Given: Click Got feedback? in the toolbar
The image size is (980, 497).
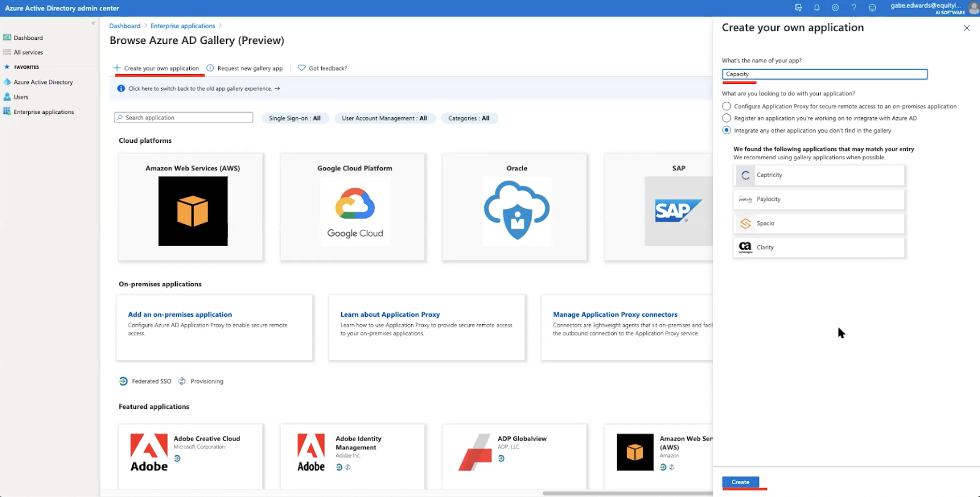Looking at the screenshot, I should [x=323, y=68].
